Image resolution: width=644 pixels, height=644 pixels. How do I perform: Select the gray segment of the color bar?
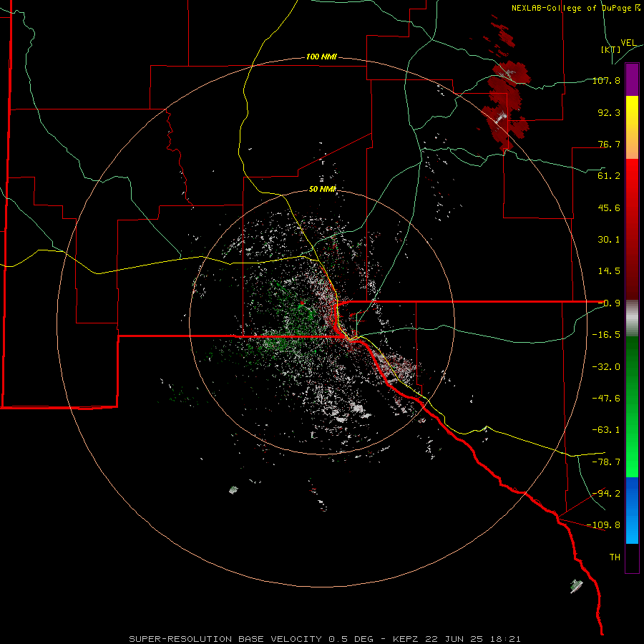point(632,318)
